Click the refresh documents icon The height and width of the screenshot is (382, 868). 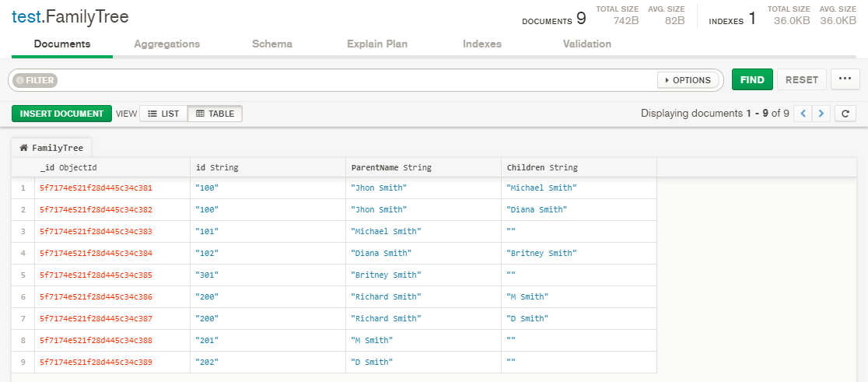[x=845, y=114]
